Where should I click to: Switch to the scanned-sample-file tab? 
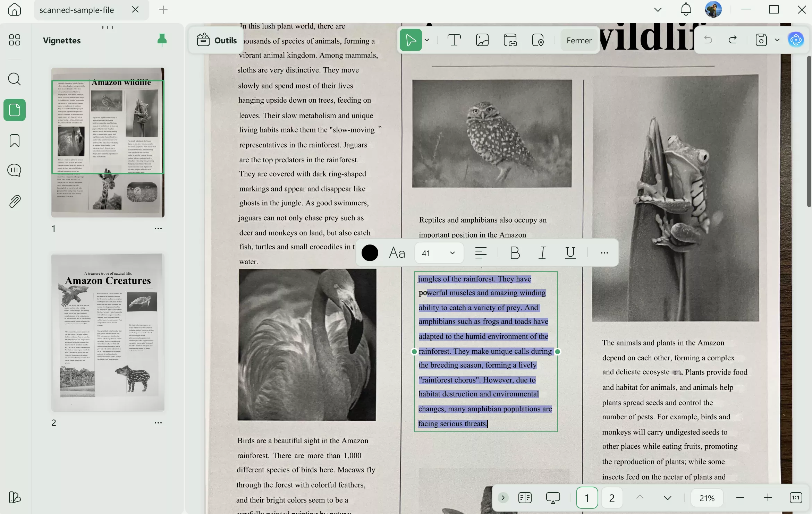[x=77, y=10]
